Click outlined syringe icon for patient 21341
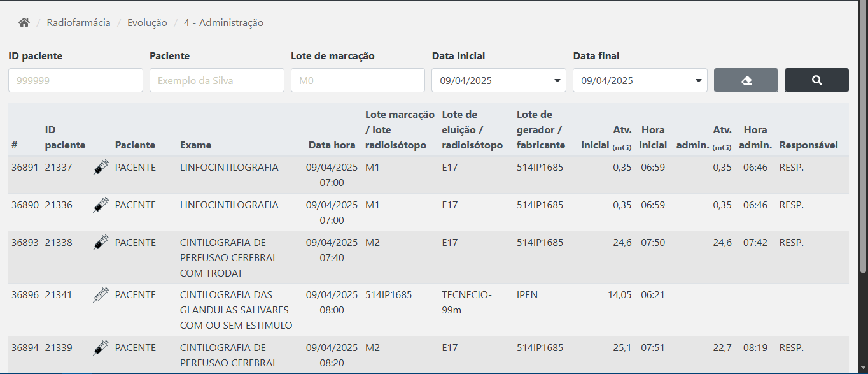The width and height of the screenshot is (868, 374). tap(101, 295)
